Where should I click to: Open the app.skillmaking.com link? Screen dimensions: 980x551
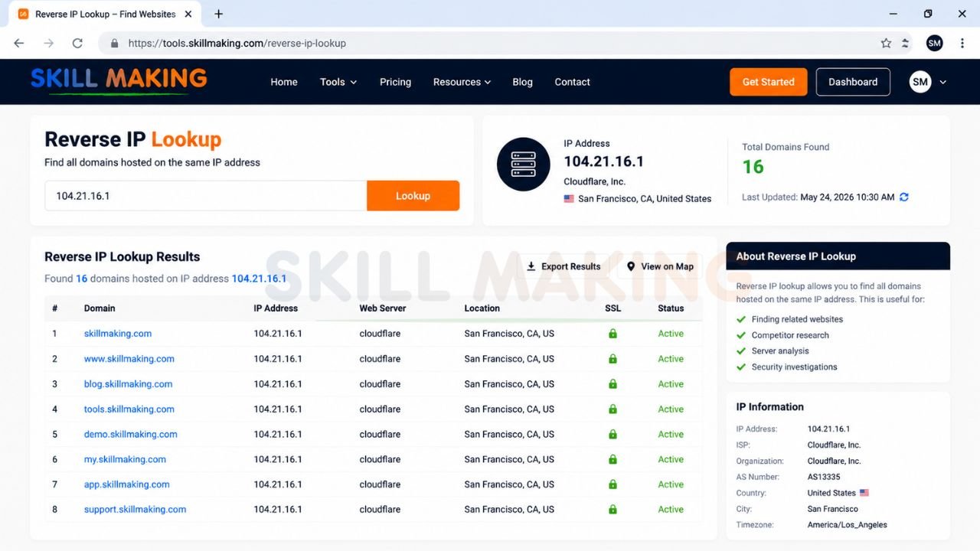point(127,484)
